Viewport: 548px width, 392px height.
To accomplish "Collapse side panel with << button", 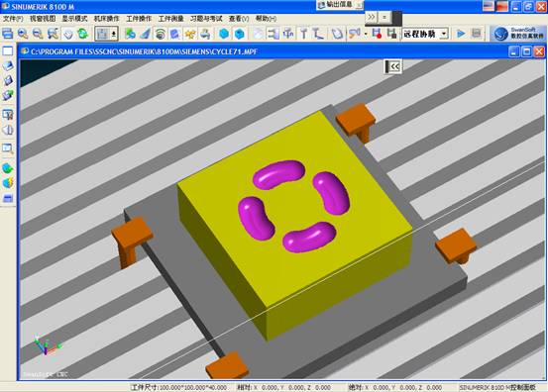I will coord(392,66).
